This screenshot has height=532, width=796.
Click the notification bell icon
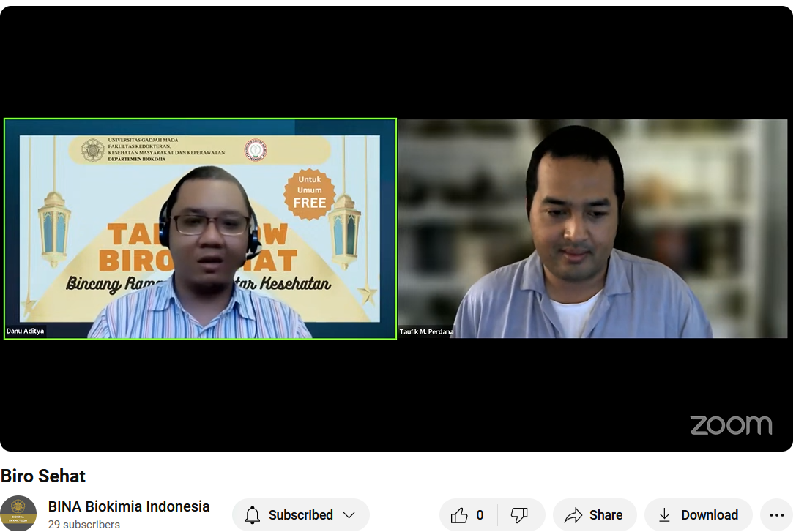pos(253,515)
